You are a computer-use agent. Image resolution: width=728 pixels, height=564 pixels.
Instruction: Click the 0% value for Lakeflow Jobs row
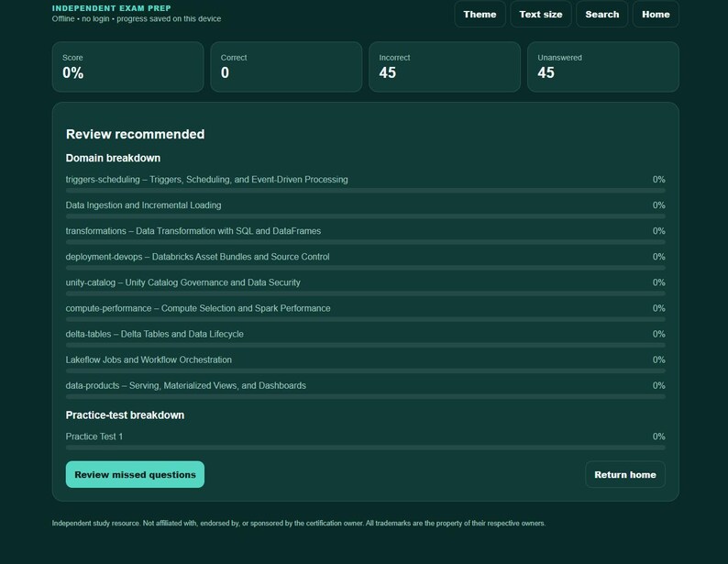[x=659, y=359]
